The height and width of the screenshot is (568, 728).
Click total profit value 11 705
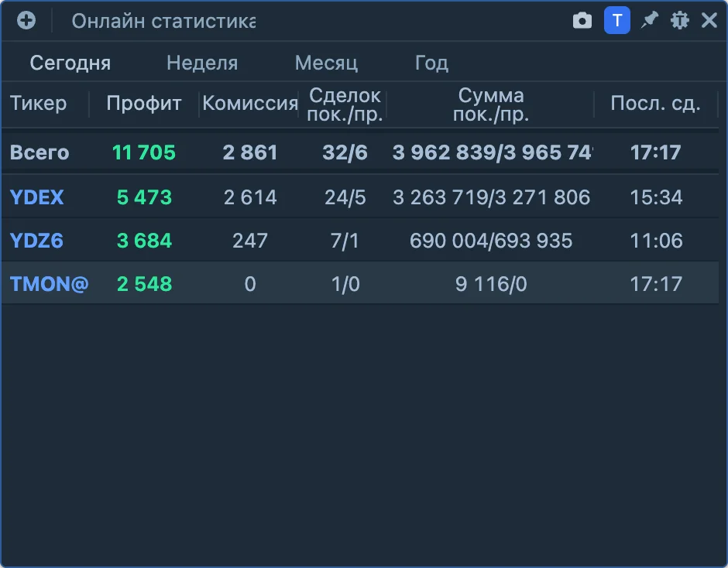coord(144,152)
